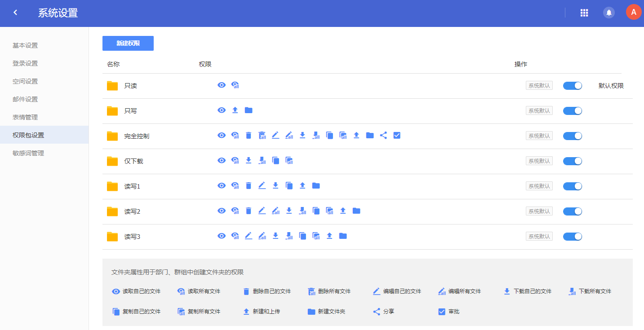Disable the 只读 permission toggle

pyautogui.click(x=572, y=85)
